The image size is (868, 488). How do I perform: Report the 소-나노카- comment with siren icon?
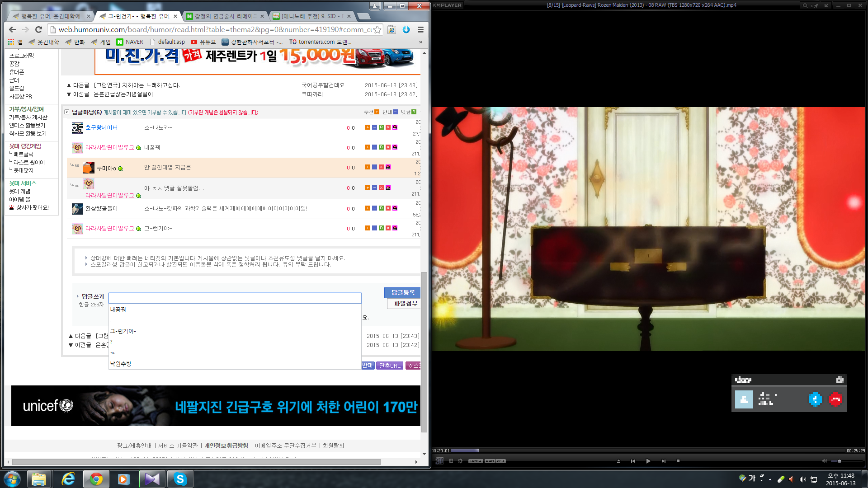tap(395, 127)
